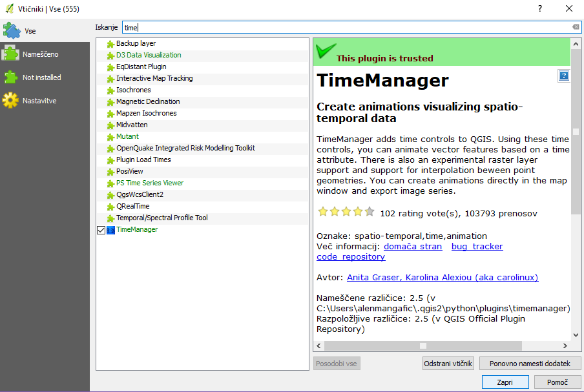Open the code repository link
This screenshot has height=392, width=584.
coord(351,257)
